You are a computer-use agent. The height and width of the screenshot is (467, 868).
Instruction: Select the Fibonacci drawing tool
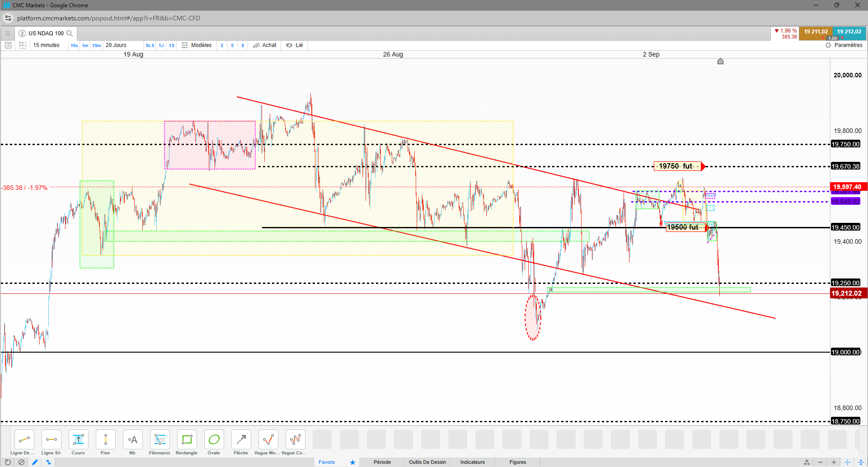click(160, 443)
